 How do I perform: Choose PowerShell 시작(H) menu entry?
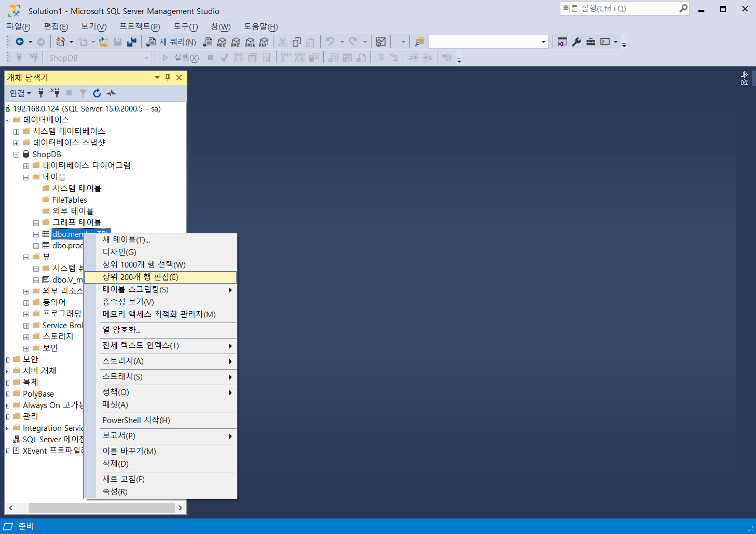coord(160,420)
